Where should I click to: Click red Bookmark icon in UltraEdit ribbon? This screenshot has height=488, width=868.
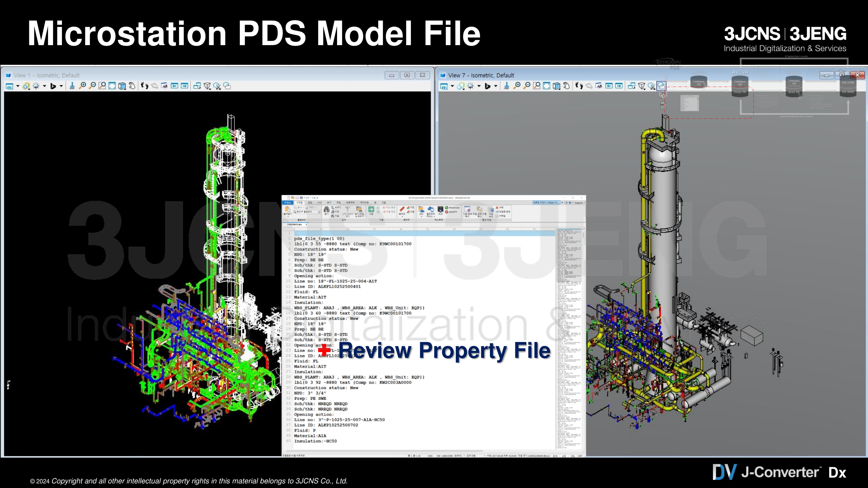[x=402, y=210]
